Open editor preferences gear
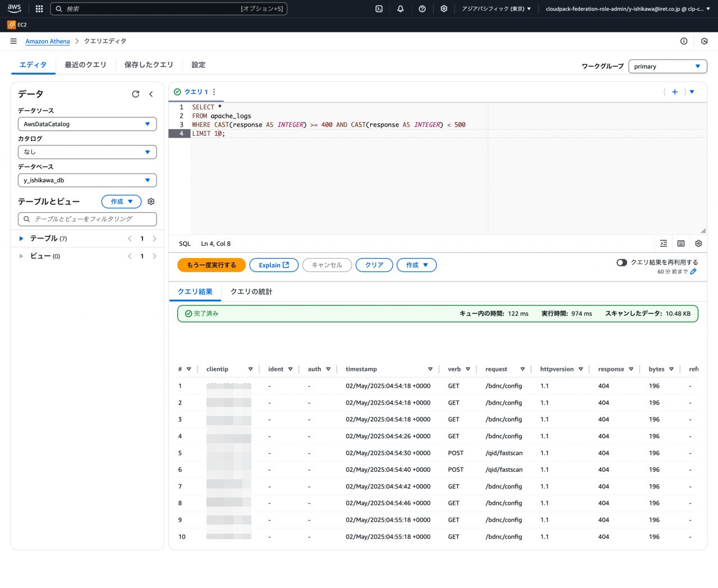The width and height of the screenshot is (718, 588). pos(698,244)
